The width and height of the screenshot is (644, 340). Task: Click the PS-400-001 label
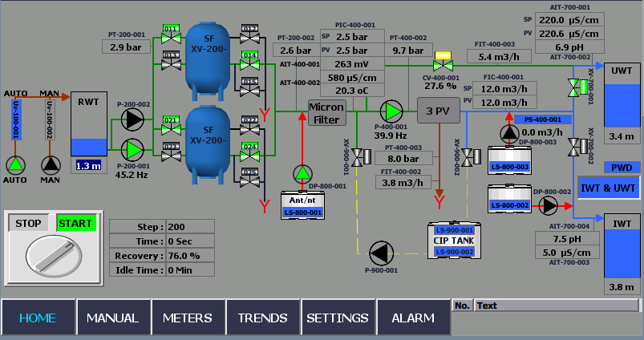543,119
